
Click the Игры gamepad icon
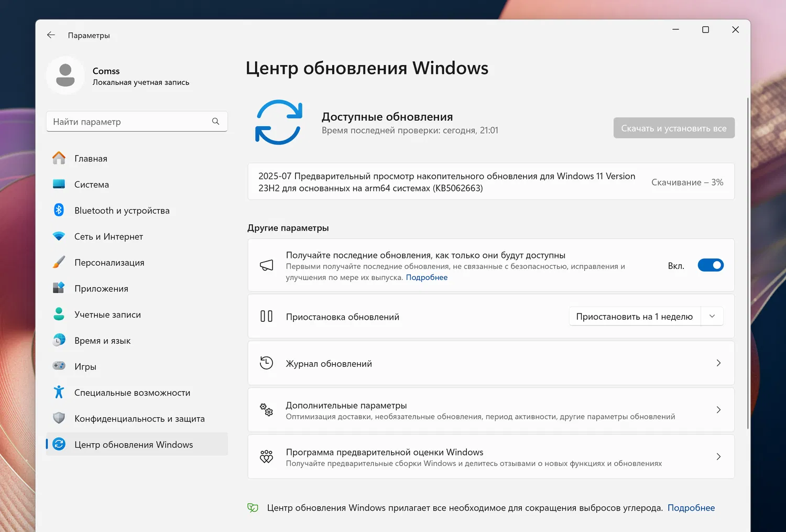point(59,366)
